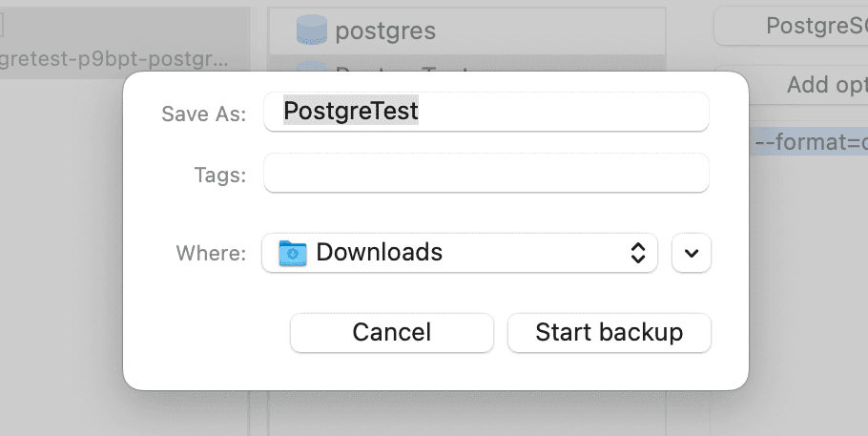Click the Tags label
Viewport: 868px width, 436px height.
tap(219, 175)
